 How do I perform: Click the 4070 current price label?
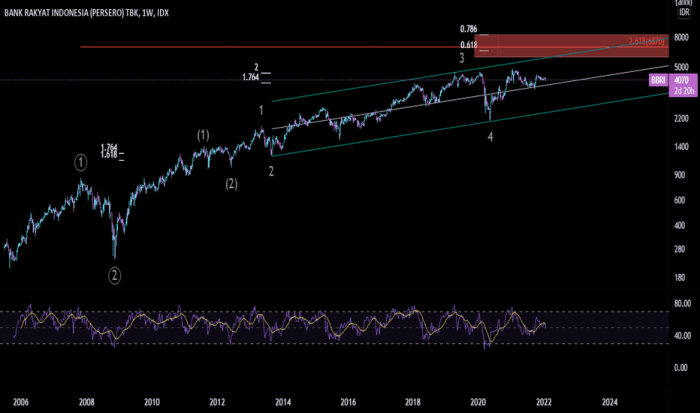point(684,80)
